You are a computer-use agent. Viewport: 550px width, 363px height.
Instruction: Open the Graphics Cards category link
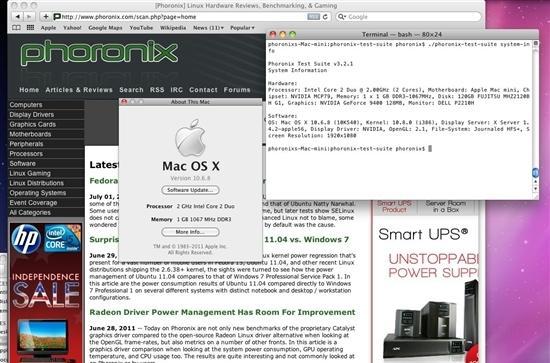pyautogui.click(x=33, y=124)
